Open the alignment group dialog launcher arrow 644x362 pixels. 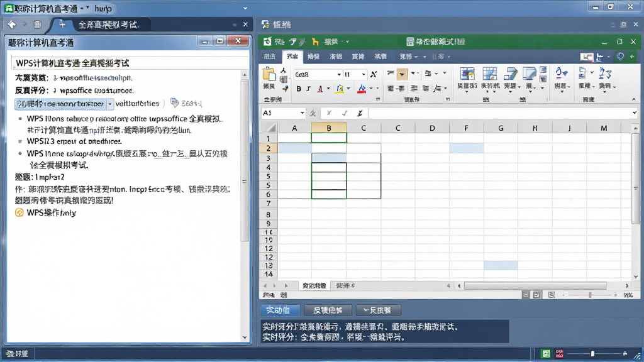(448, 99)
